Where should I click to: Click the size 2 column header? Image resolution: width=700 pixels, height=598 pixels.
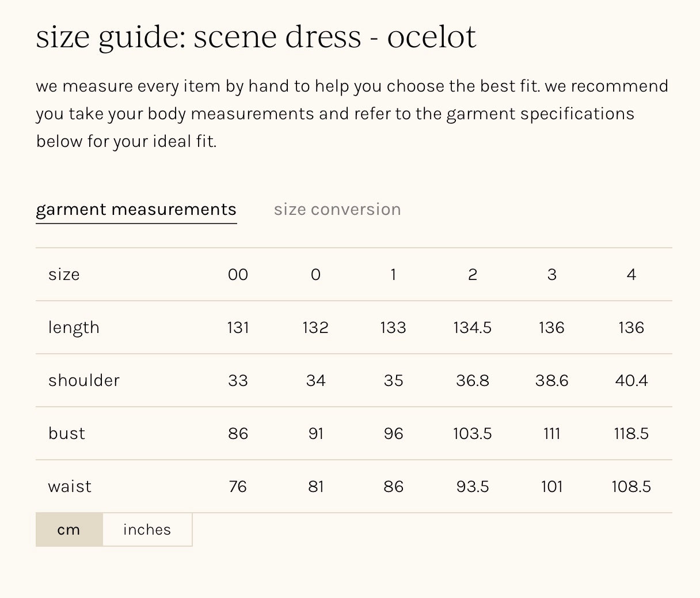tap(473, 274)
